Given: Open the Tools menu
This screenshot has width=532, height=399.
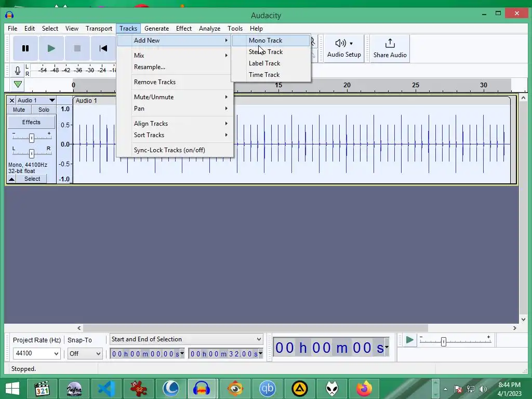Looking at the screenshot, I should [235, 29].
